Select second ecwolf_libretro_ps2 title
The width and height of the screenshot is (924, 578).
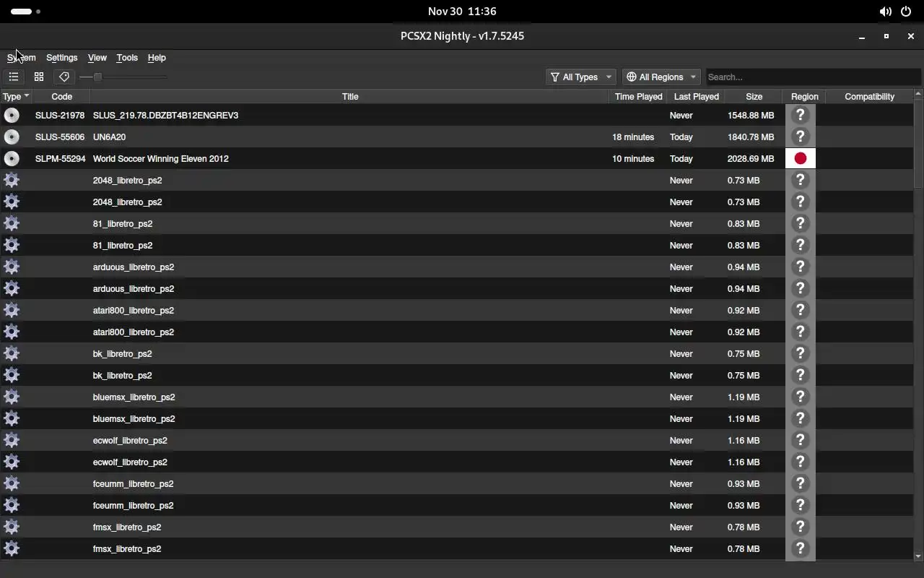click(130, 462)
